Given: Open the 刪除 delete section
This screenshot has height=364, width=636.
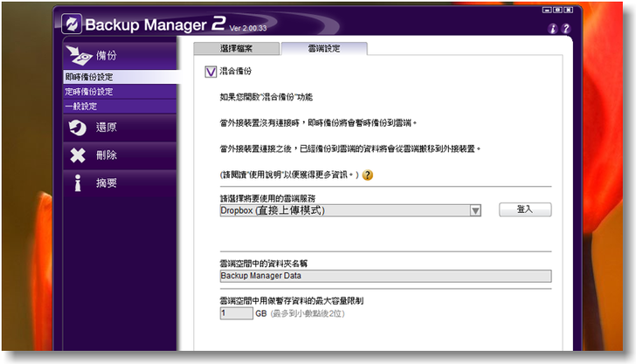Looking at the screenshot, I should coord(120,155).
